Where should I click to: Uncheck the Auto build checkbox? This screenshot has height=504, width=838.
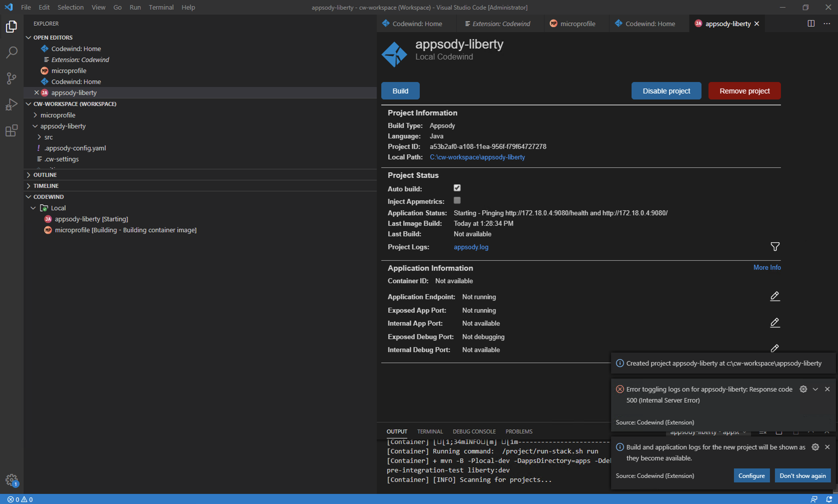[457, 188]
